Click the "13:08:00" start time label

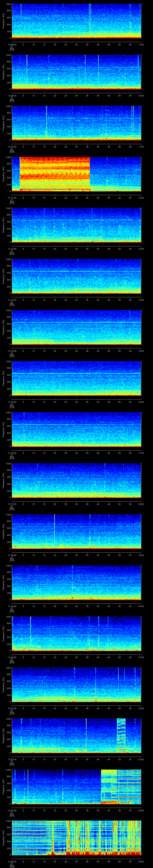tap(12, 44)
